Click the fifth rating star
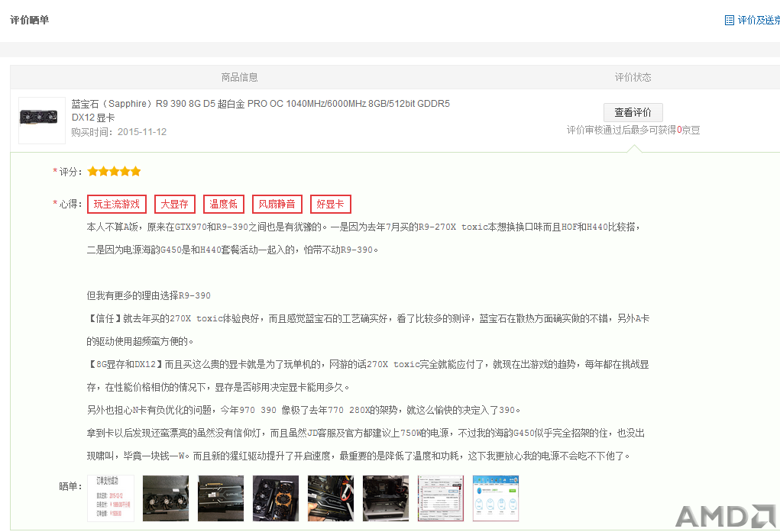Image resolution: width=780 pixels, height=532 pixels. [x=135, y=172]
